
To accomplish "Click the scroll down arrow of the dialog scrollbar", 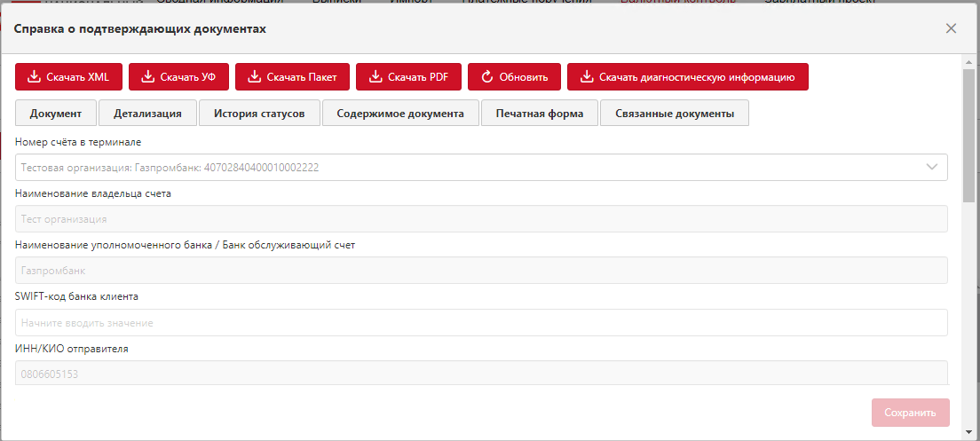I will click(x=968, y=431).
